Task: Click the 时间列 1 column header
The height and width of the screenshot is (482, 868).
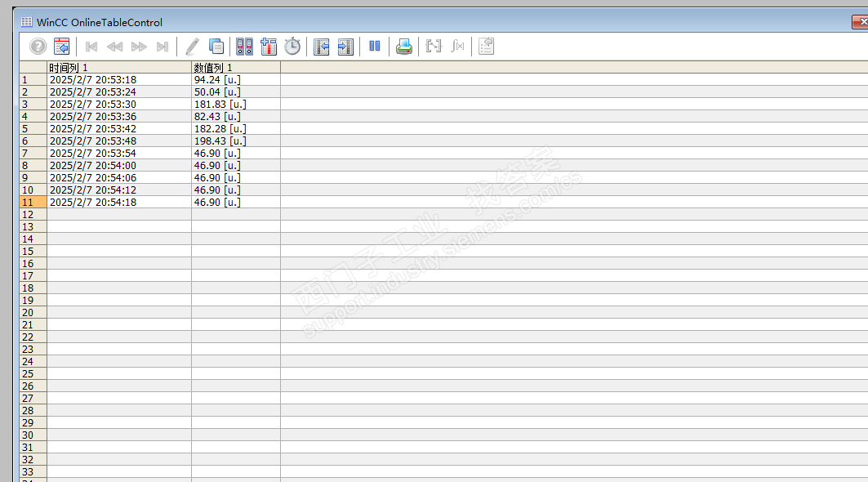Action: (119, 68)
